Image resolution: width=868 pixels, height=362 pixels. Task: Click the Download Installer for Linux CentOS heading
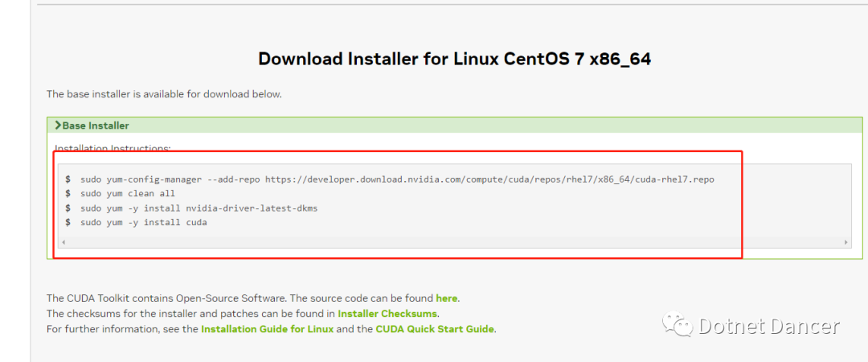pyautogui.click(x=454, y=60)
